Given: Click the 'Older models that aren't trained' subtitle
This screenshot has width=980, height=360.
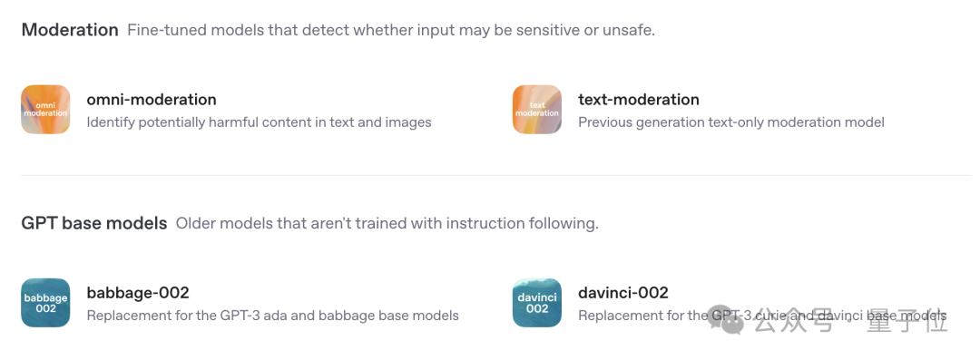Looking at the screenshot, I should click(x=387, y=223).
